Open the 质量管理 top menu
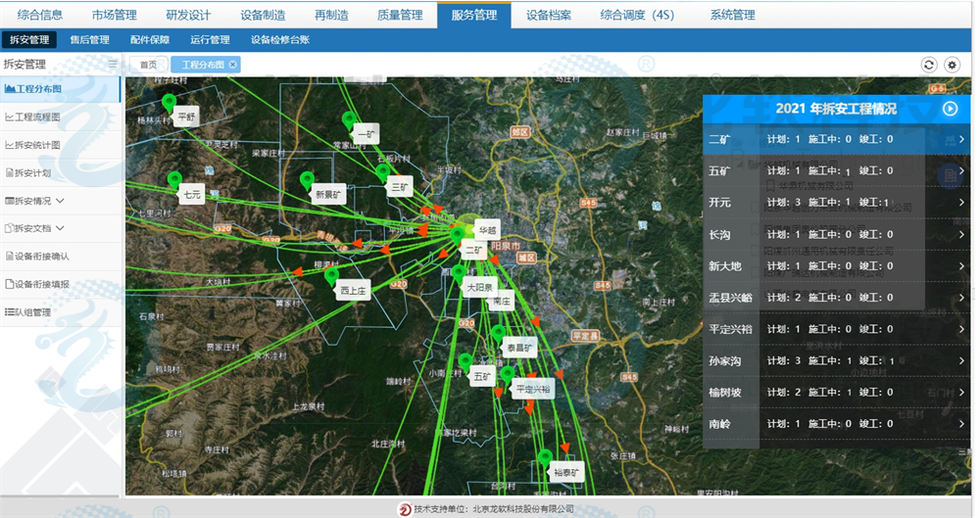The width and height of the screenshot is (980, 518). coord(400,15)
